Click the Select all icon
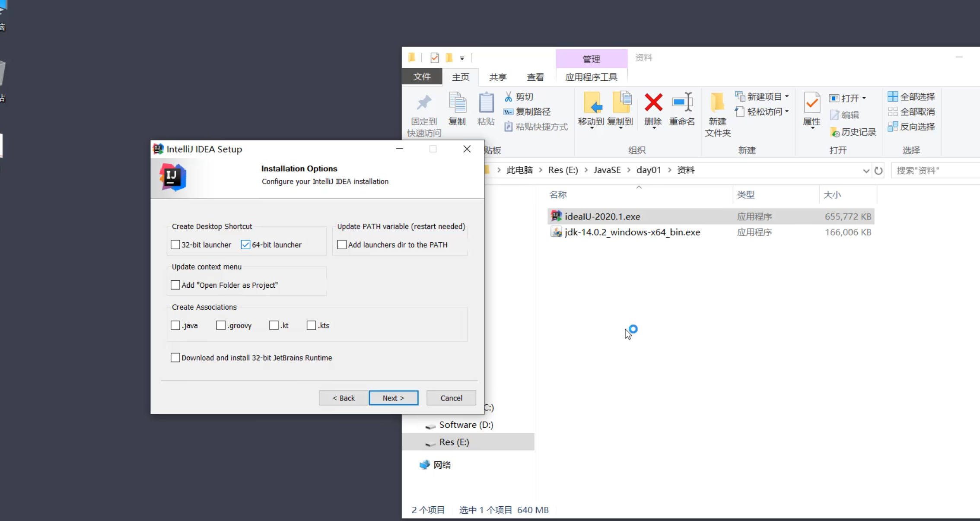This screenshot has width=980, height=521. (893, 97)
